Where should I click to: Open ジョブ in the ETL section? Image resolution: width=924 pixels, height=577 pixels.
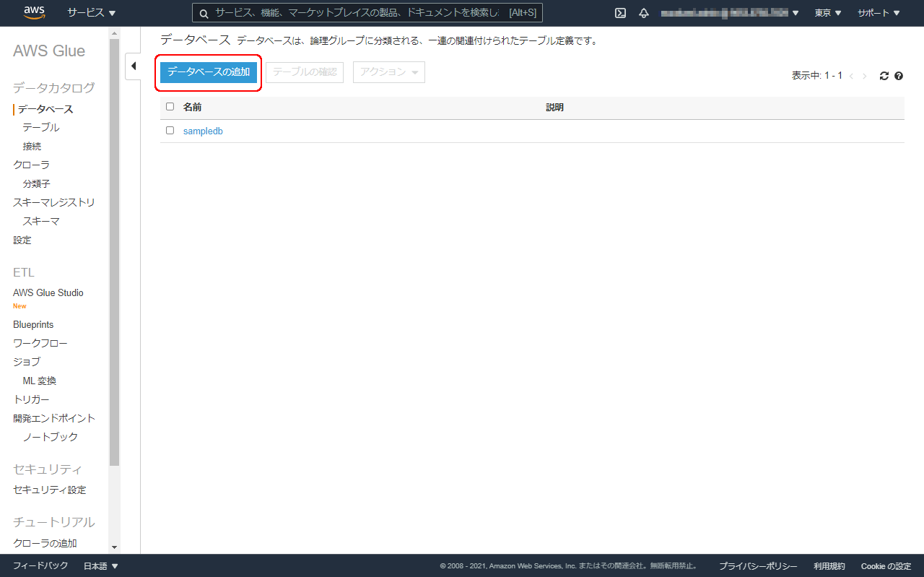27,363
